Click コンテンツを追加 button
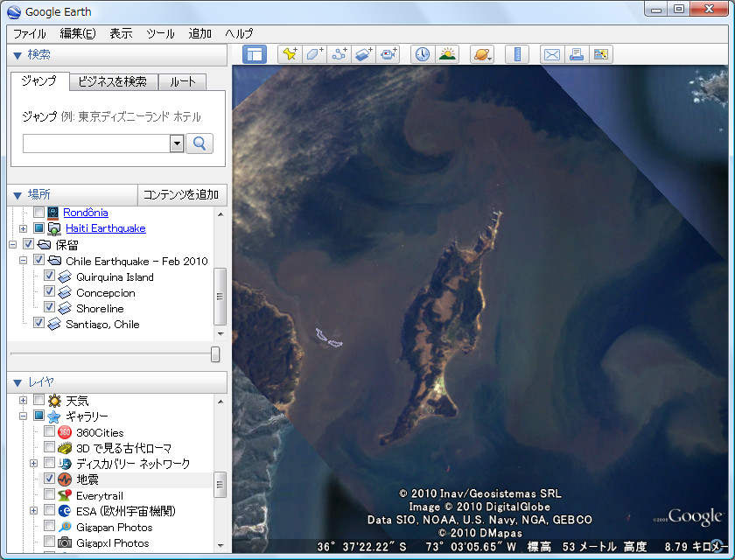The image size is (735, 560). click(181, 195)
